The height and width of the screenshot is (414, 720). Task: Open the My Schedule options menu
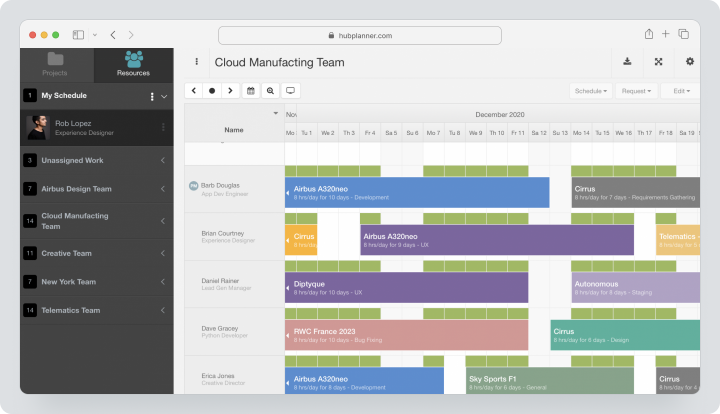152,96
